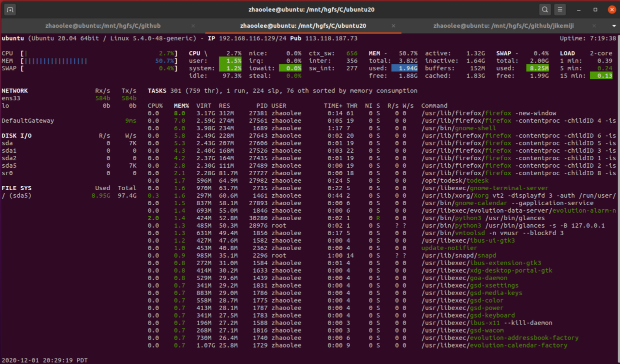Close the github terminal tab
This screenshot has width=620, height=364.
point(192,25)
